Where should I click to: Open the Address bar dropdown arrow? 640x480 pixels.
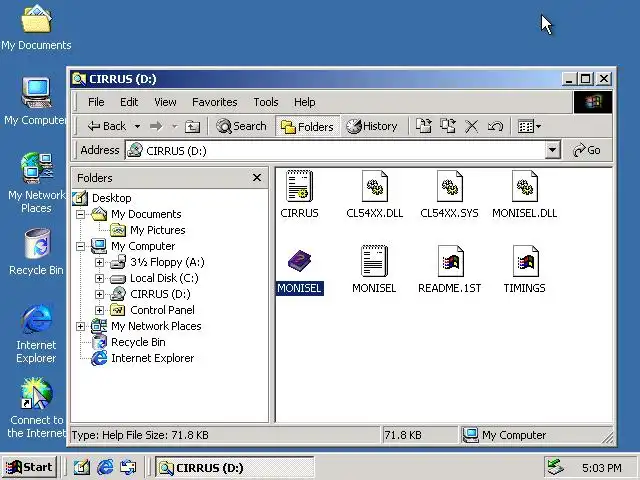(x=552, y=150)
